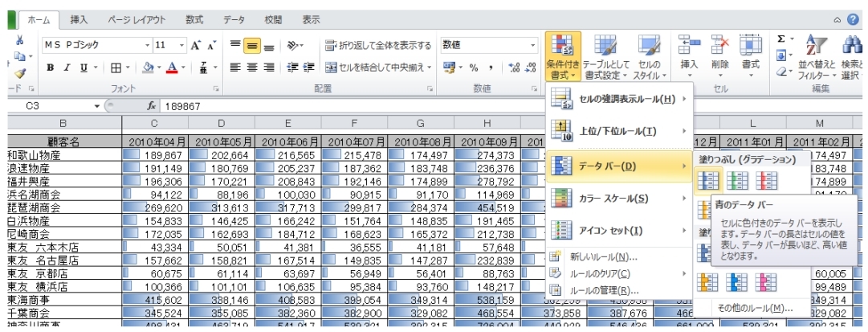Open the テーブルとして書式設定 dropdown

[x=605, y=57]
